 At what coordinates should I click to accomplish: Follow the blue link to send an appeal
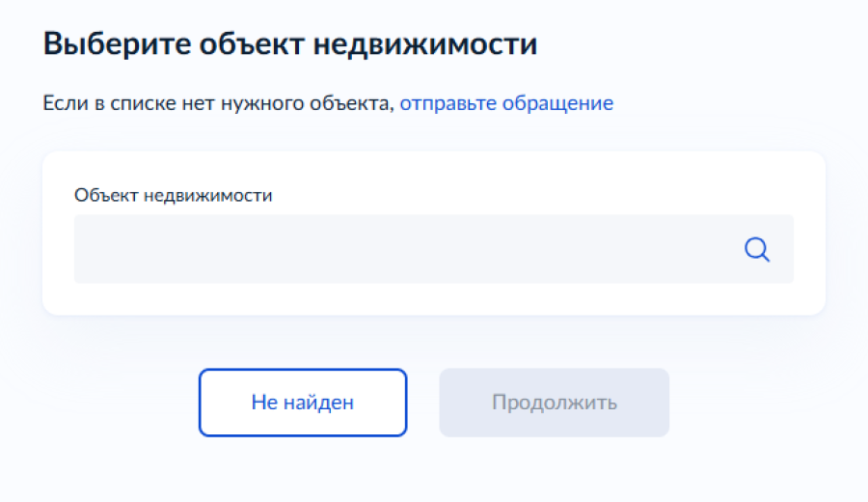coord(506,103)
